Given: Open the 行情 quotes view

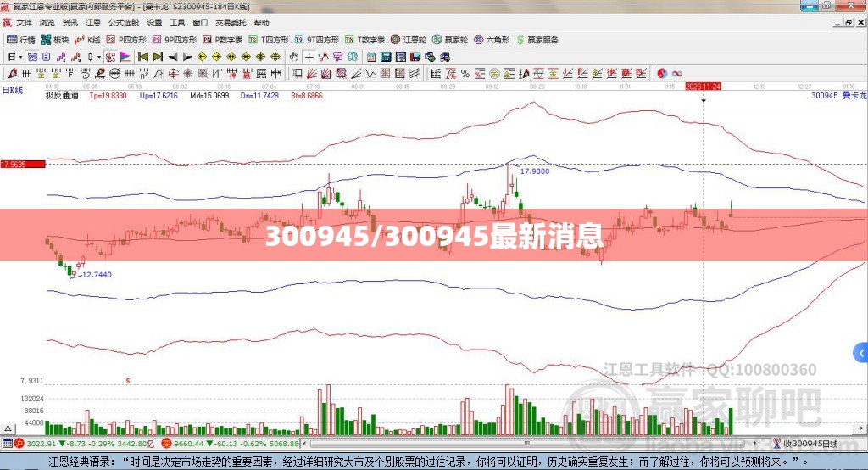Looking at the screenshot, I should [x=21, y=39].
